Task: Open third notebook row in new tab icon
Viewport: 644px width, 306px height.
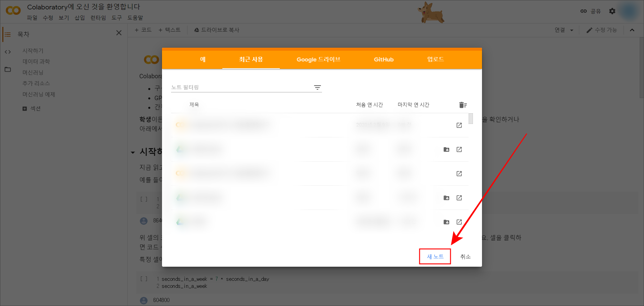Action: [459, 174]
